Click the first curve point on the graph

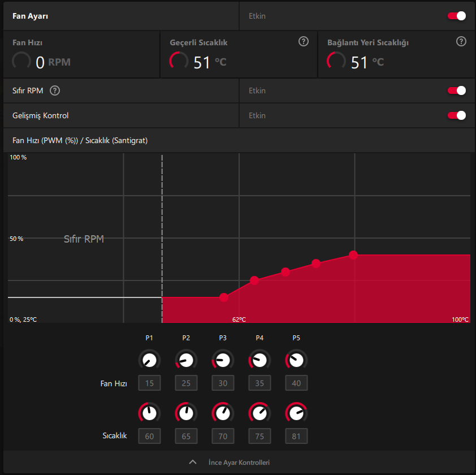[224, 297]
